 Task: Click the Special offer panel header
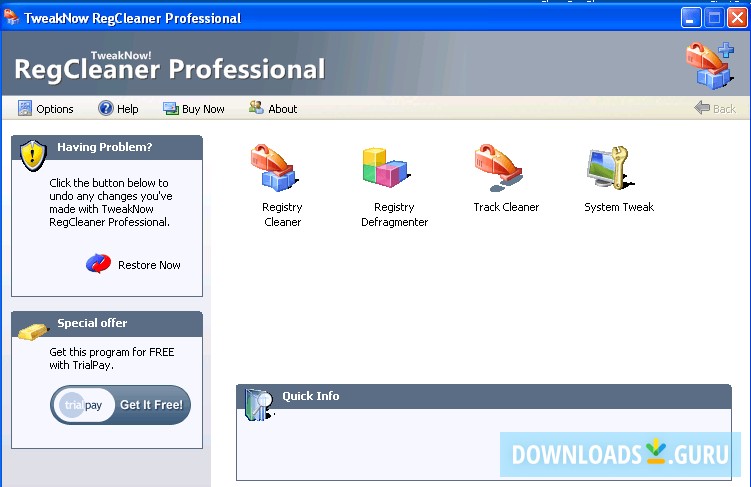pyautogui.click(x=107, y=324)
